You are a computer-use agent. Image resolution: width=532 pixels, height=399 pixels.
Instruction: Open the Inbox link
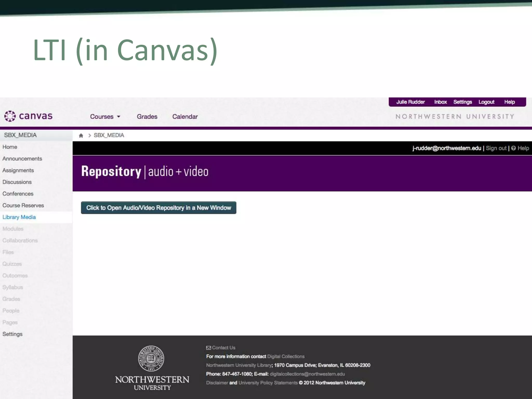click(x=440, y=102)
